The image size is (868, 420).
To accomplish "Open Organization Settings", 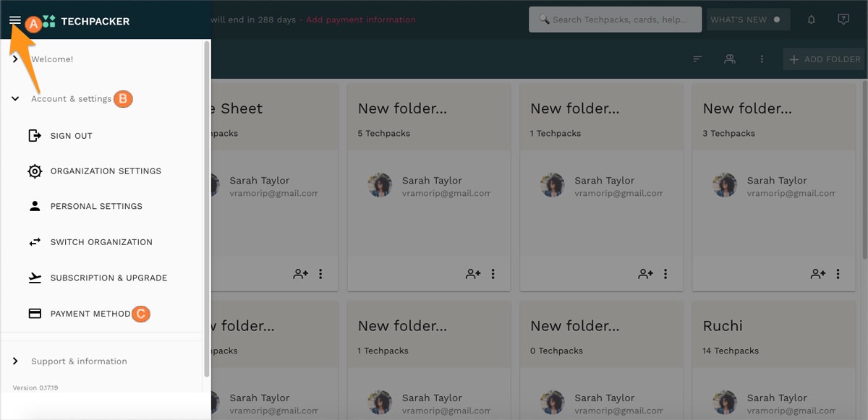I will [x=106, y=171].
